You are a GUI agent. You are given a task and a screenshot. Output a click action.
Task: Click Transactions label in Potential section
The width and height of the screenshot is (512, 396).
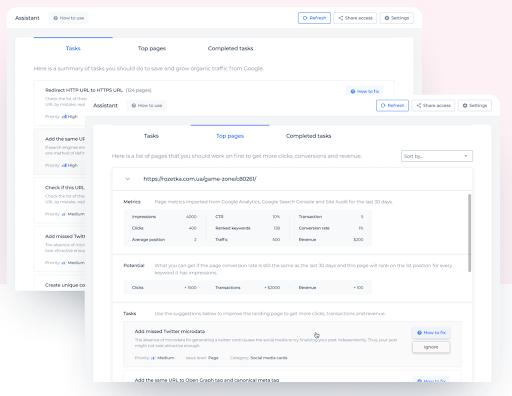pyautogui.click(x=228, y=288)
